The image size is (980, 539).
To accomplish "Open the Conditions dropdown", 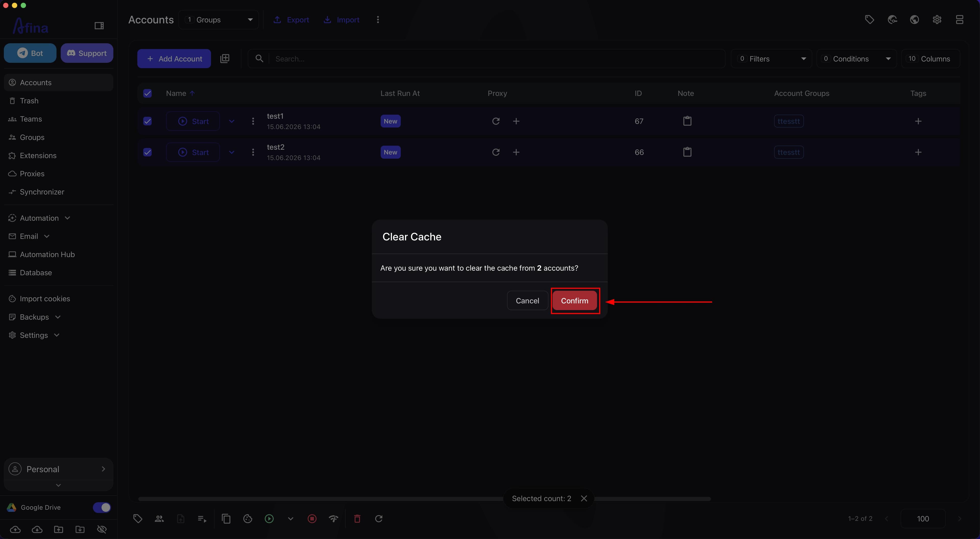I will click(x=856, y=59).
